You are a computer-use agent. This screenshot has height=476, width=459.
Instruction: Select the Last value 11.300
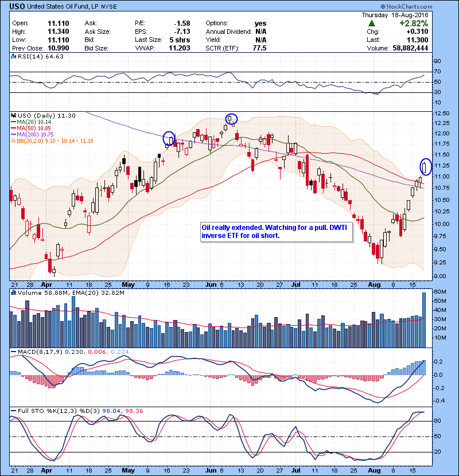pyautogui.click(x=418, y=40)
